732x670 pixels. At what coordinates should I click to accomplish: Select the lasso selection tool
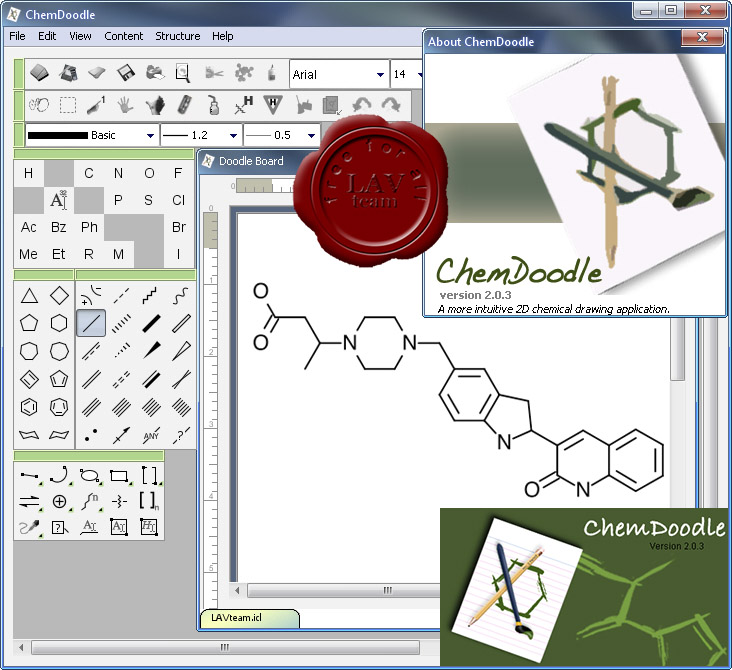39,105
